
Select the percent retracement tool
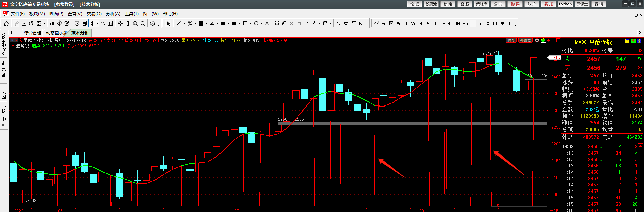coord(190,23)
